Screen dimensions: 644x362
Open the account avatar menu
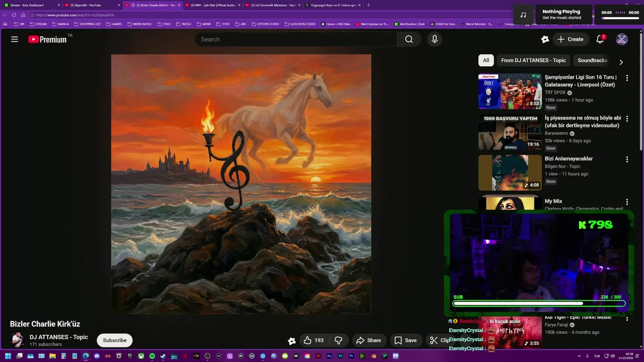tap(622, 39)
